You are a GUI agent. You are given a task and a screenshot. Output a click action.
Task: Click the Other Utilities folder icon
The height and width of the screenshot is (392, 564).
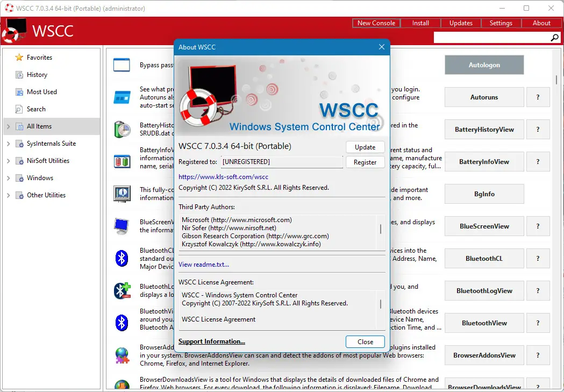pos(19,196)
